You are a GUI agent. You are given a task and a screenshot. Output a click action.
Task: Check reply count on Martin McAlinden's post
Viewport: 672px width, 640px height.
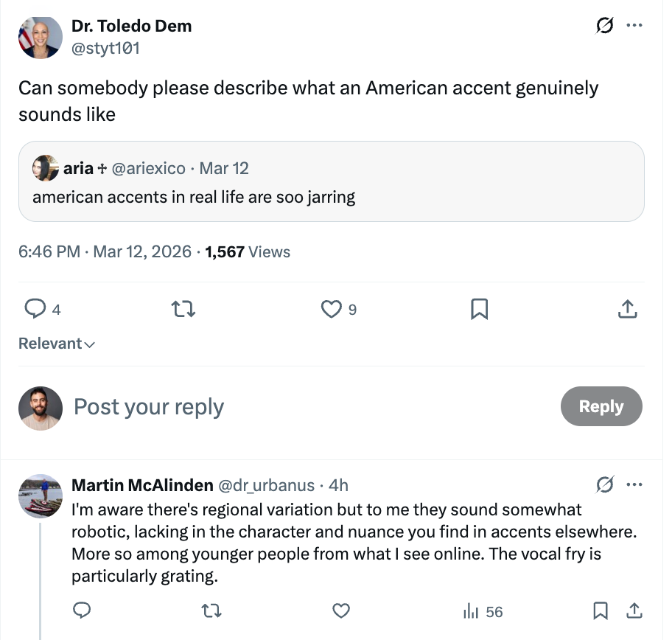pyautogui.click(x=82, y=611)
